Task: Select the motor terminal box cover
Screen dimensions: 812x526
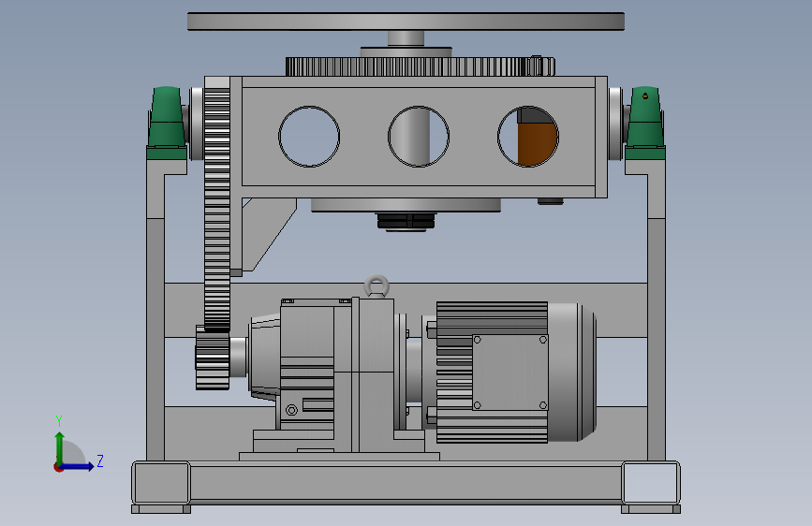Action: pyautogui.click(x=510, y=372)
